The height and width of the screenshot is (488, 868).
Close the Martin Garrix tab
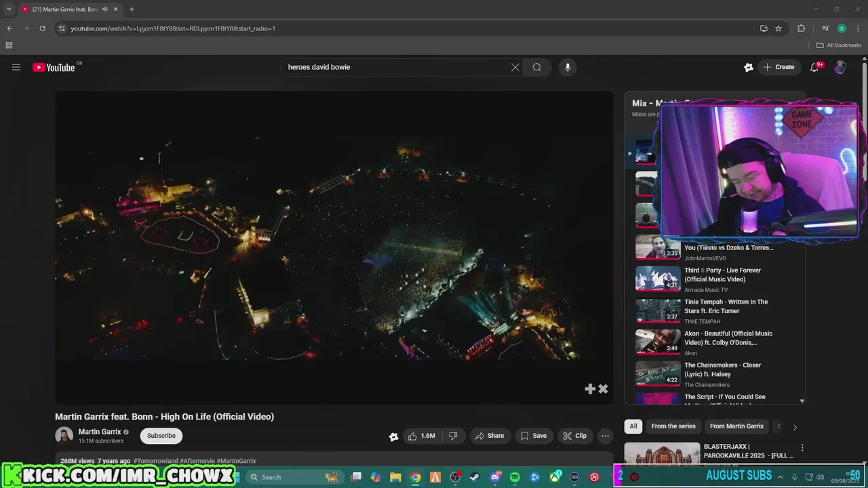[x=116, y=9]
